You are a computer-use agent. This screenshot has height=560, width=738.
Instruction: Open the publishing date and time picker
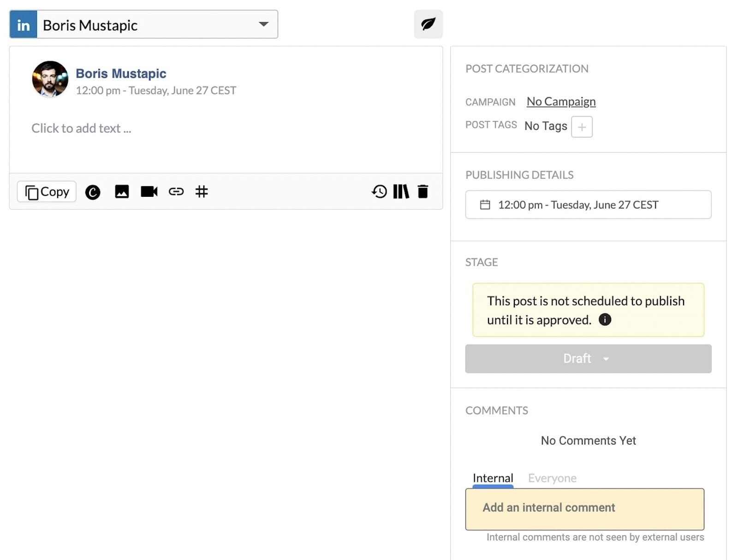(x=588, y=205)
